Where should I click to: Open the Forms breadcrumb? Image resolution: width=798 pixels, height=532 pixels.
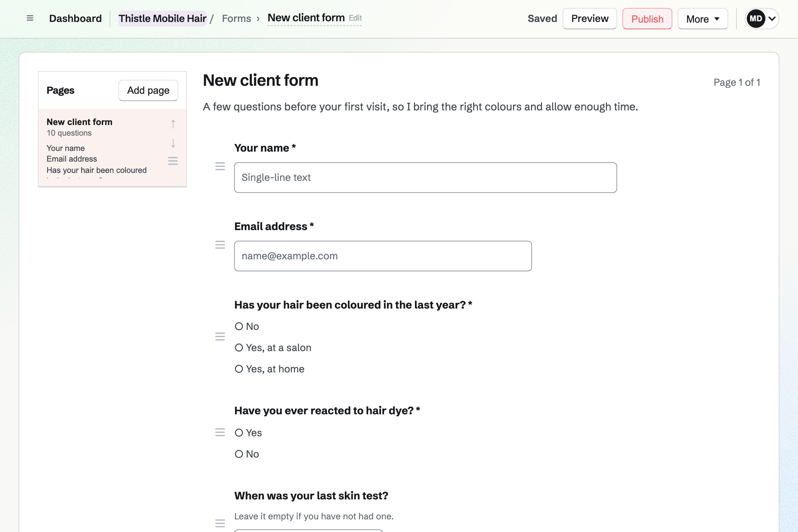[236, 19]
